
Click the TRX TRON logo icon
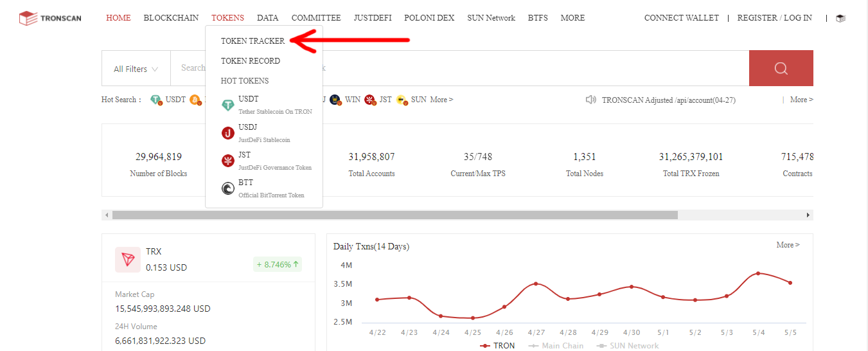click(128, 259)
